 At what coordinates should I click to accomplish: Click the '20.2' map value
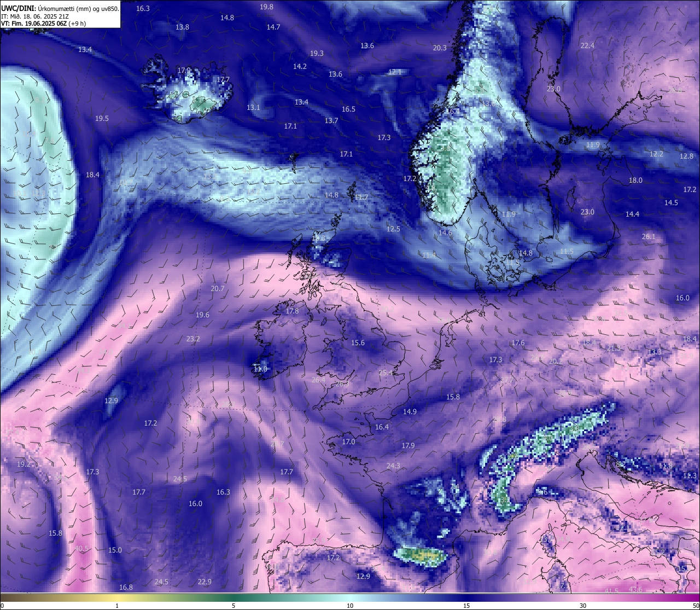tap(556, 361)
